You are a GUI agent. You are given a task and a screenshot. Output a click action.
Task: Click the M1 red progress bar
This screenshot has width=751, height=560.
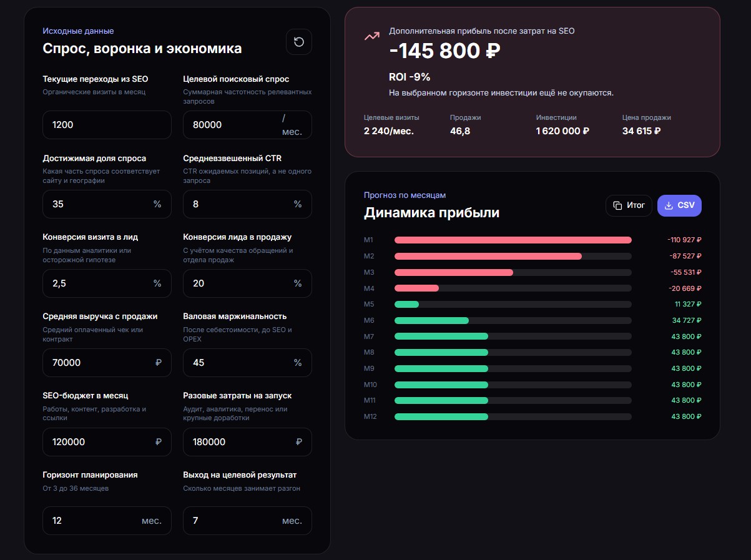pyautogui.click(x=513, y=240)
